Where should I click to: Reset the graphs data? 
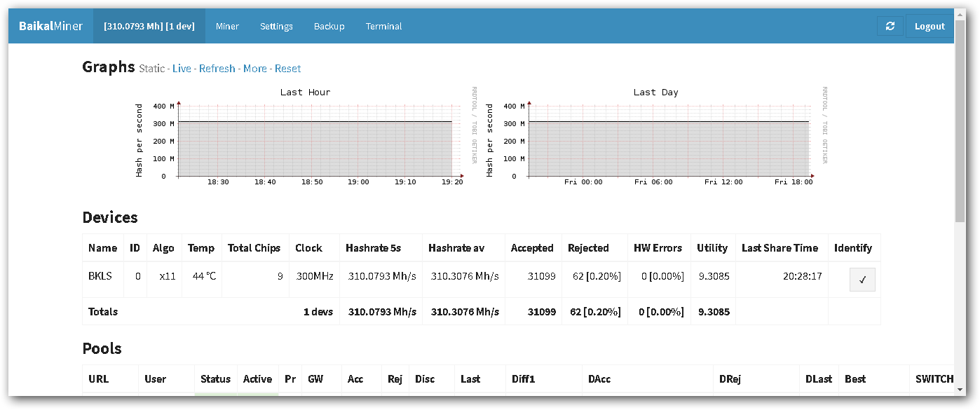point(287,69)
